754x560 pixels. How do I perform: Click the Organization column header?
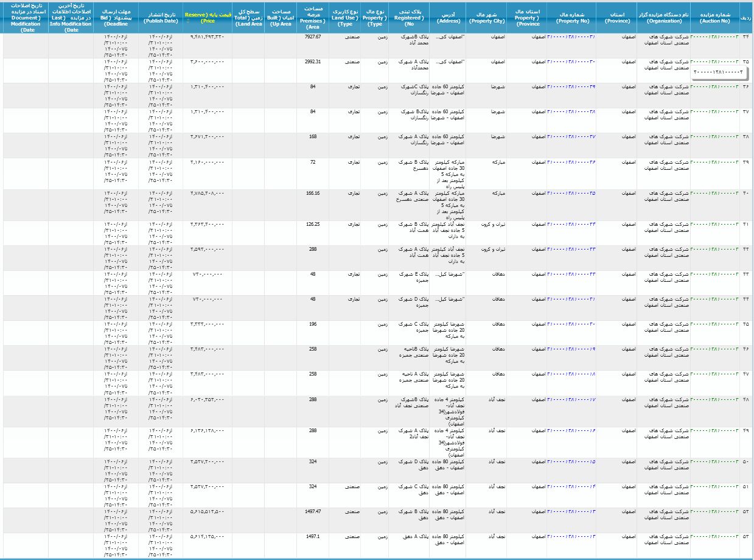[663, 16]
